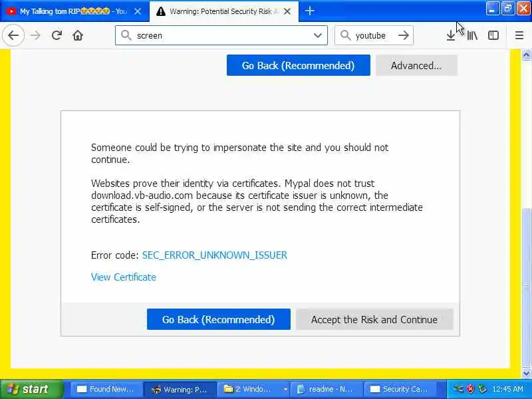Viewport: 532px width, 399px height.
Task: Switch to readme - Notepad taskbar window
Action: (325, 389)
